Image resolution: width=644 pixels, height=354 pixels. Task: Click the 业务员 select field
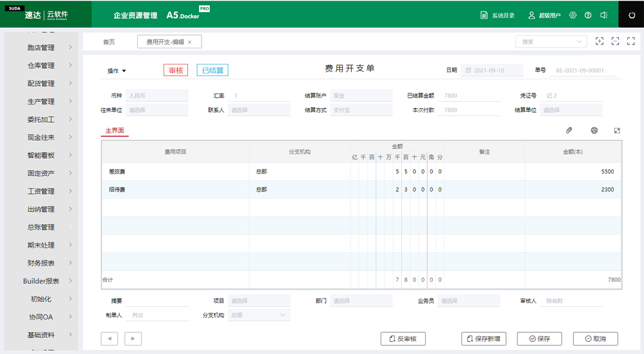coord(469,300)
